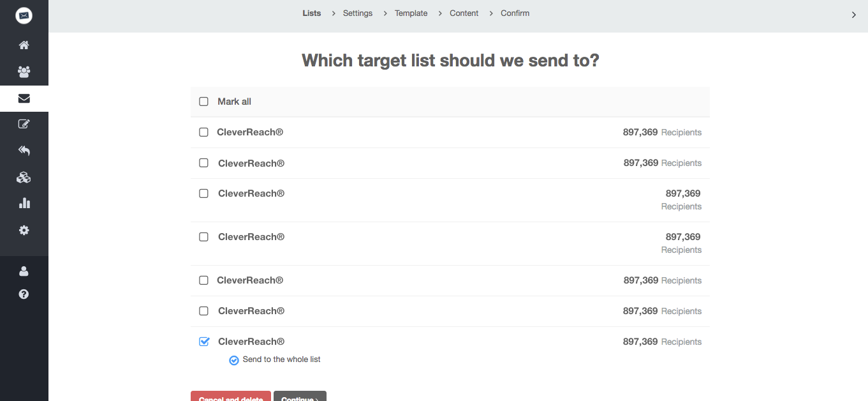Open the bar chart Reports icon
This screenshot has height=401, width=868.
[24, 204]
